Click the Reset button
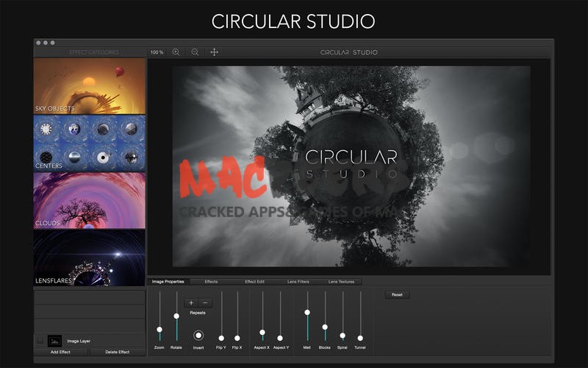 point(397,295)
